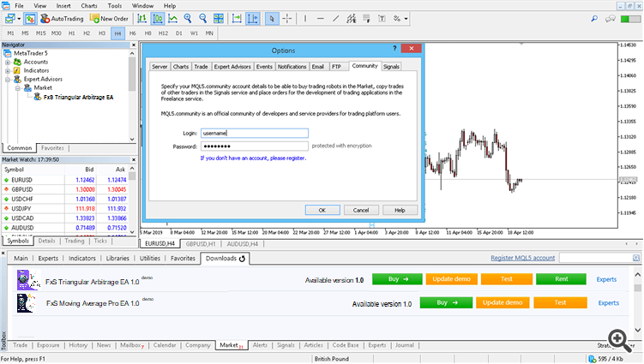Open the Ticks tab in Market Watch

(100, 241)
